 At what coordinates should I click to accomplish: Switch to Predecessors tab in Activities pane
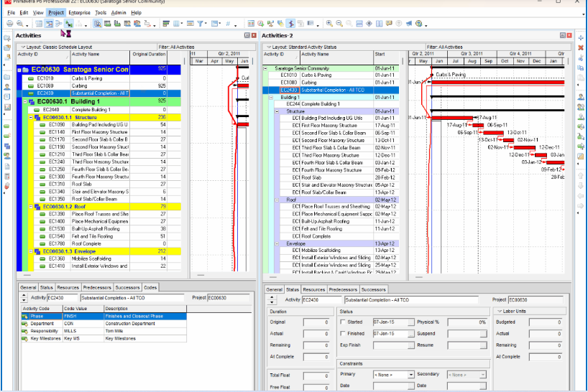pyautogui.click(x=97, y=288)
